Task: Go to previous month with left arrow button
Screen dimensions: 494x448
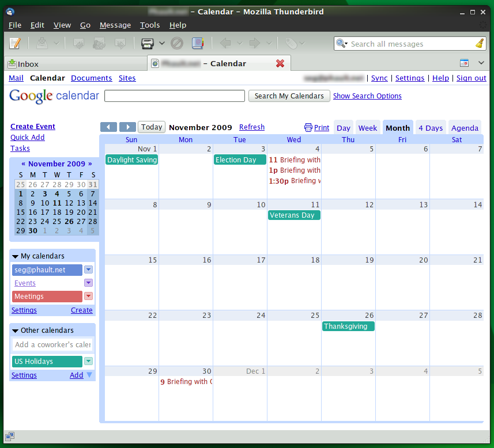Action: click(108, 127)
